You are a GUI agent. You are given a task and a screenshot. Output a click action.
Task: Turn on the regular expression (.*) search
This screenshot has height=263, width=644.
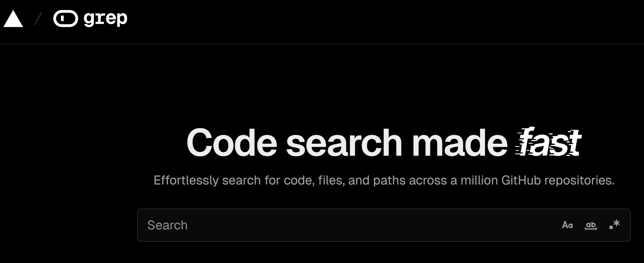click(615, 225)
